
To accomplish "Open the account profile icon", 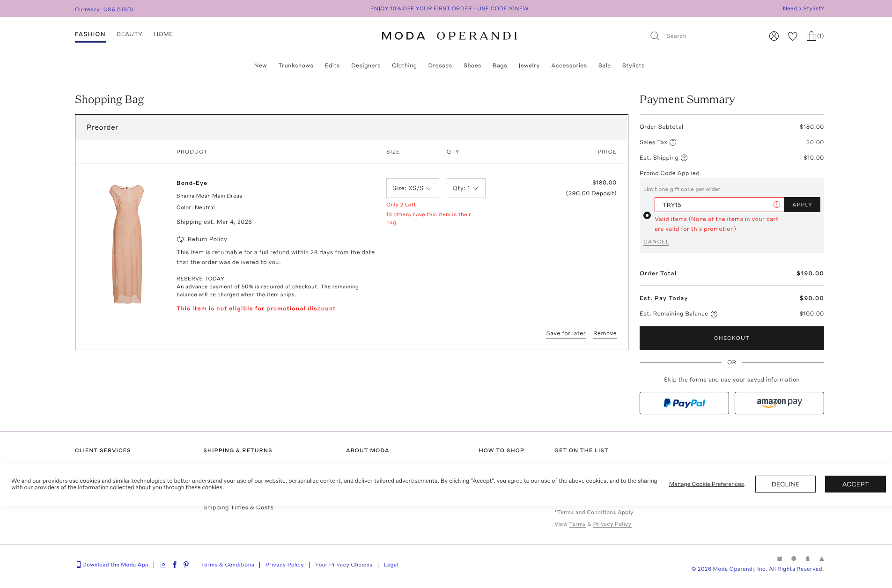I will (x=774, y=36).
